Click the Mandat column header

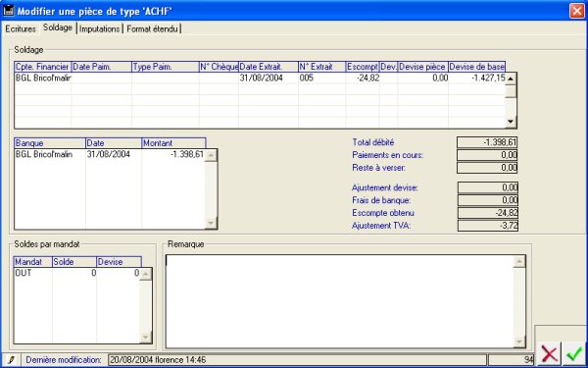pyautogui.click(x=33, y=262)
